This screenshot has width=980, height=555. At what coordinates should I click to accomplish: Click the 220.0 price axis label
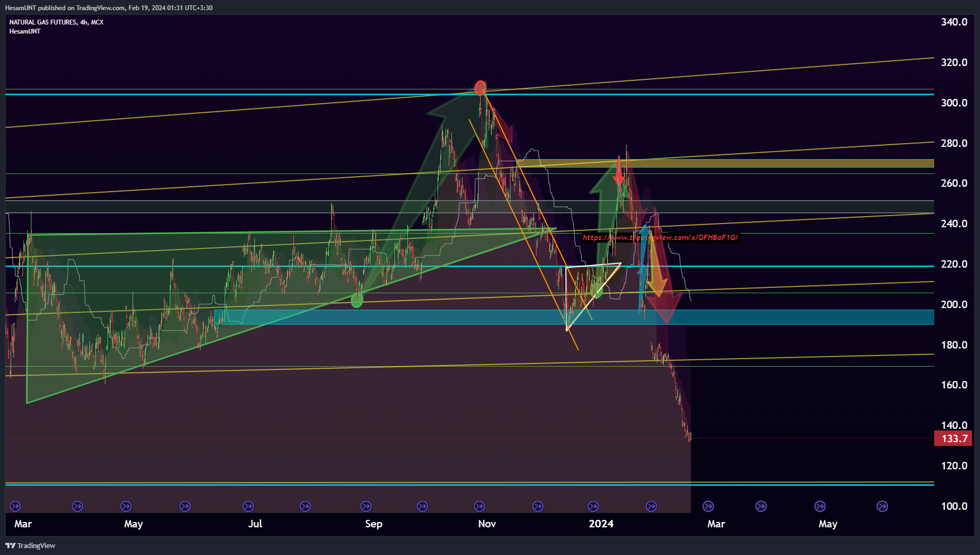[x=954, y=264]
